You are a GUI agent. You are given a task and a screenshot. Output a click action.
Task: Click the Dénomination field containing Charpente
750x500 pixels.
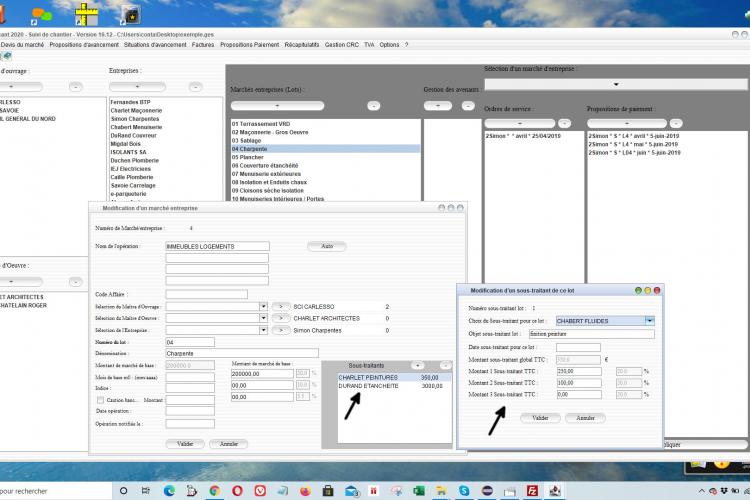[242, 353]
